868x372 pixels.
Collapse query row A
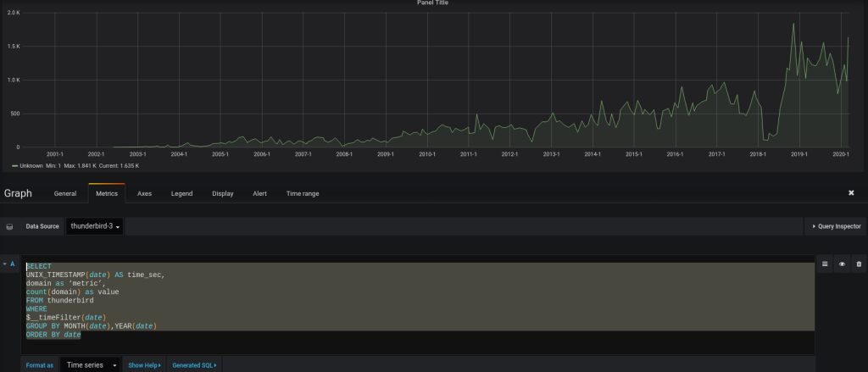coord(8,264)
